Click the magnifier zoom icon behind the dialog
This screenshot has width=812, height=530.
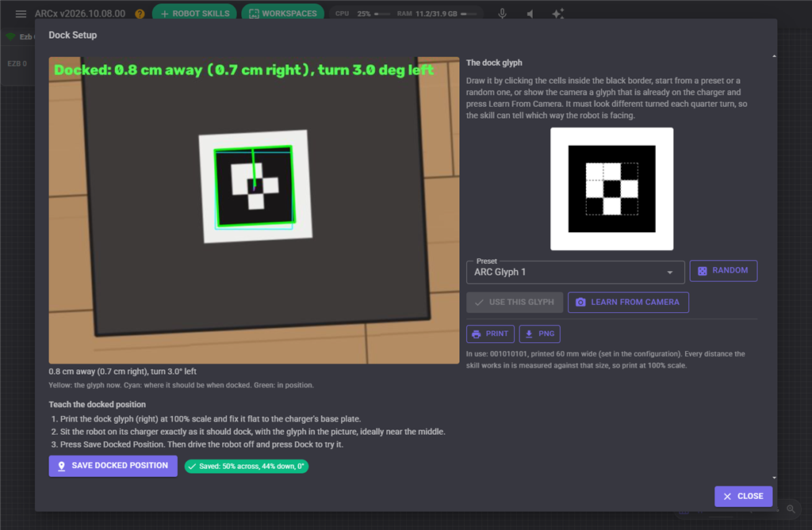click(x=791, y=509)
